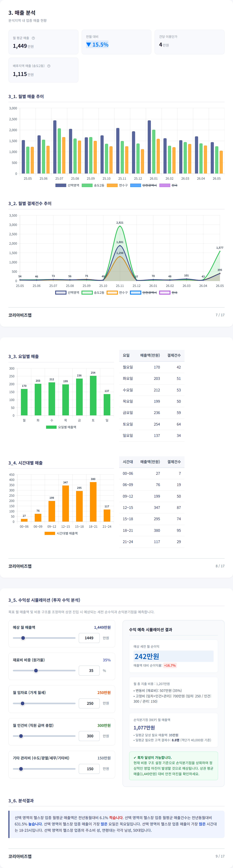Toggle 송도2동 legend in 월별 결제건수 추이 chart
Viewport: 233px width, 868px height.
[93, 292]
